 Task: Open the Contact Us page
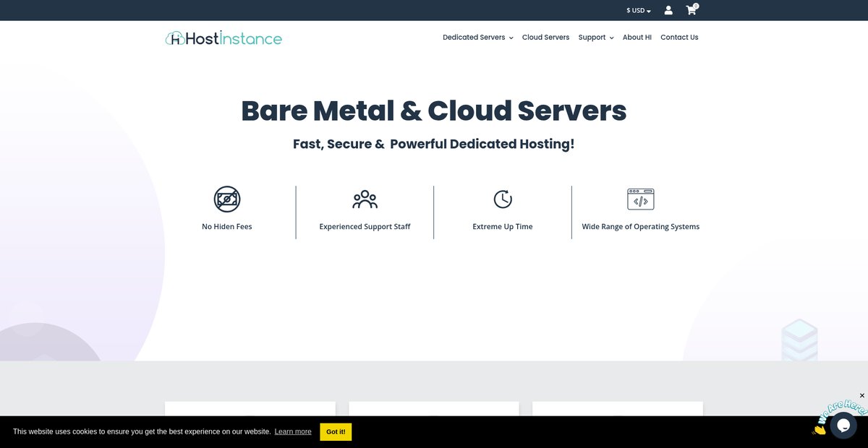click(x=679, y=38)
